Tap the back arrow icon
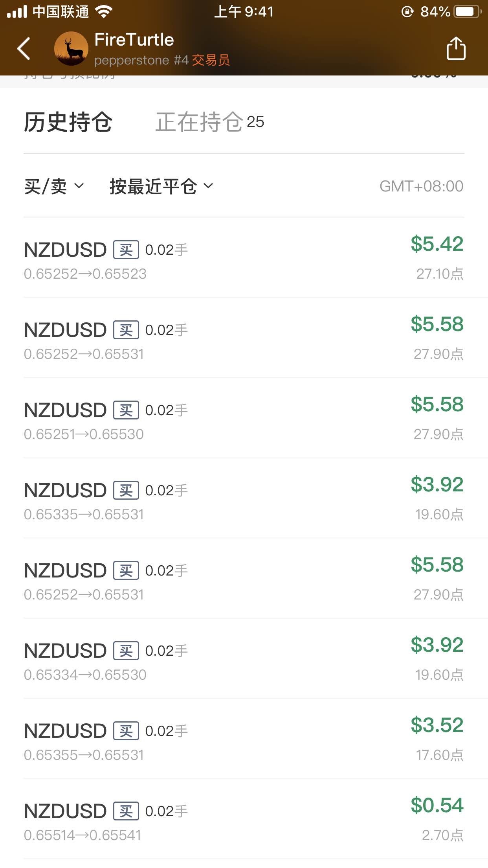The height and width of the screenshot is (868, 488). tap(24, 49)
